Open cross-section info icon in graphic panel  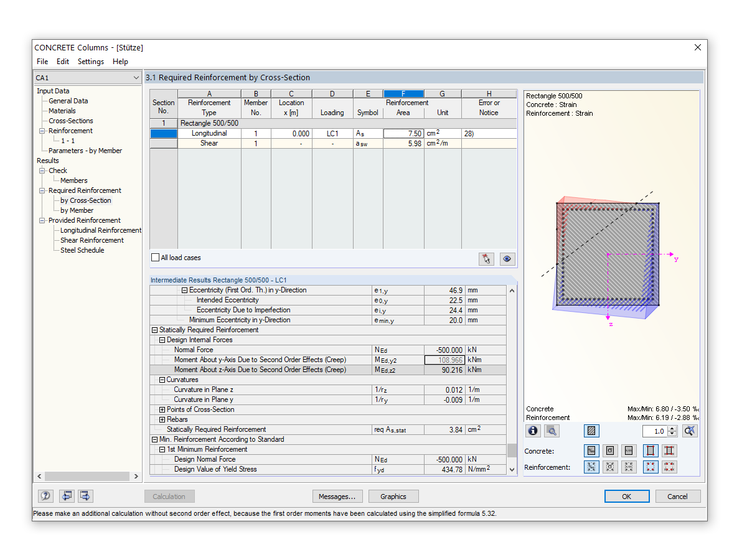[x=533, y=431]
